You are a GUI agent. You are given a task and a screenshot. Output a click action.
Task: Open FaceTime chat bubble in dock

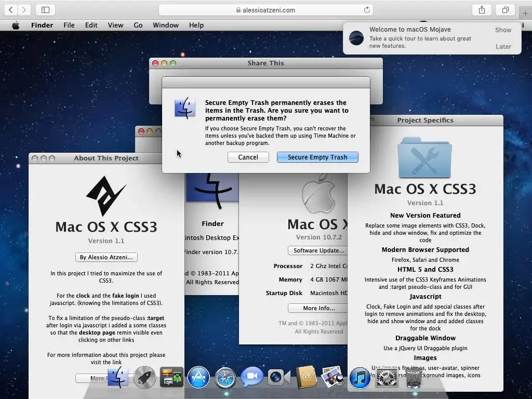click(x=252, y=376)
